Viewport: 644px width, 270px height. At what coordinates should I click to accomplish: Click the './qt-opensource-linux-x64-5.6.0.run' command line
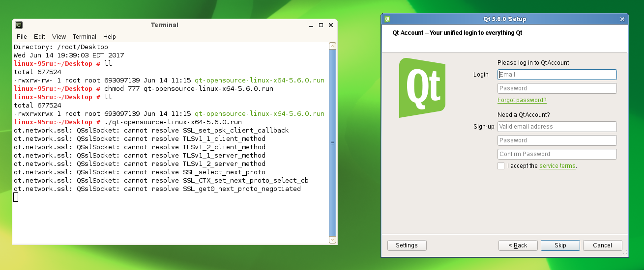128,122
